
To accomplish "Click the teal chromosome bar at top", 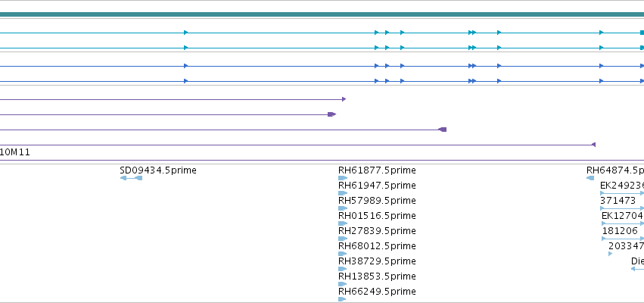I will tap(322, 14).
